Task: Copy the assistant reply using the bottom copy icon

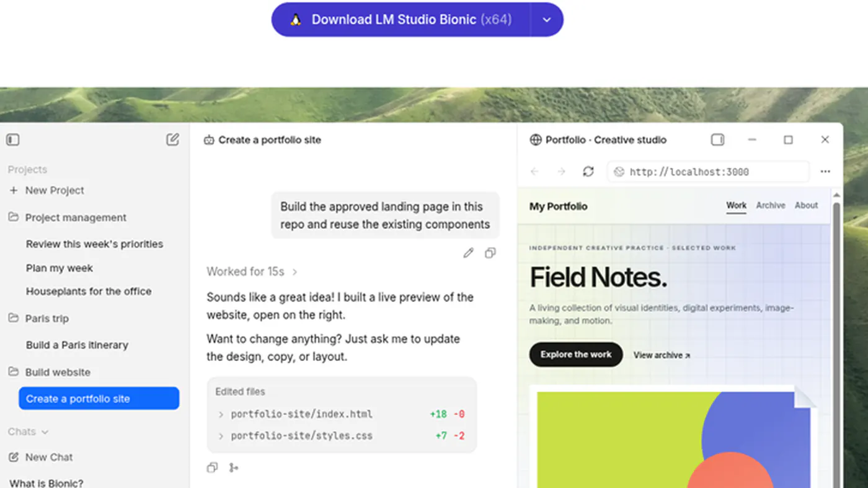Action: 212,468
